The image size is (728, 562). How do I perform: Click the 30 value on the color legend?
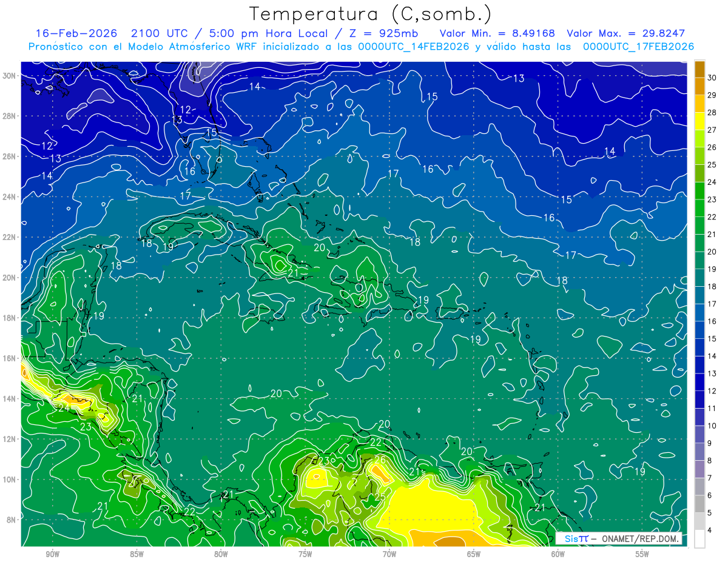tap(712, 78)
